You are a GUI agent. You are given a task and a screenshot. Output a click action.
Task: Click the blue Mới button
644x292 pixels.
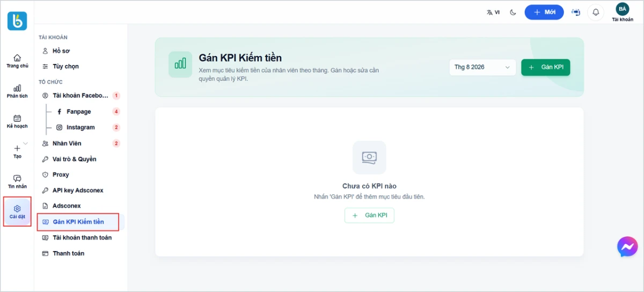pos(544,12)
